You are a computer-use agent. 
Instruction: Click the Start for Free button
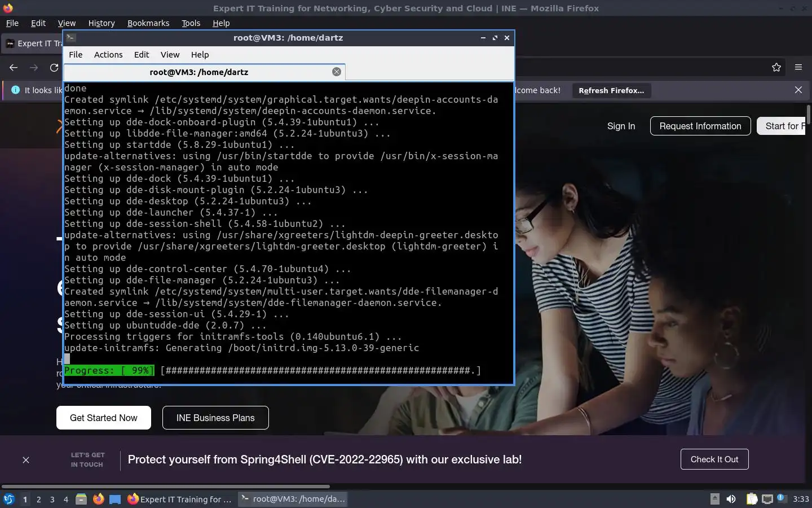click(781, 126)
